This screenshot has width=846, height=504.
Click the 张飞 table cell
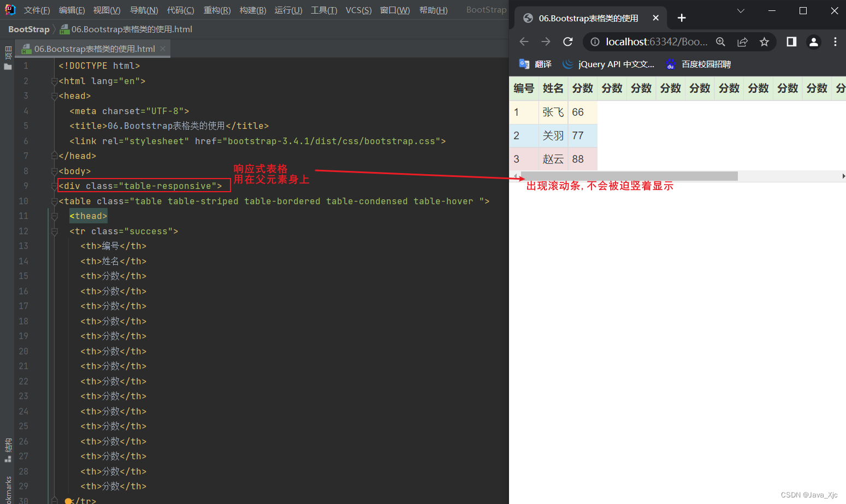coord(553,112)
